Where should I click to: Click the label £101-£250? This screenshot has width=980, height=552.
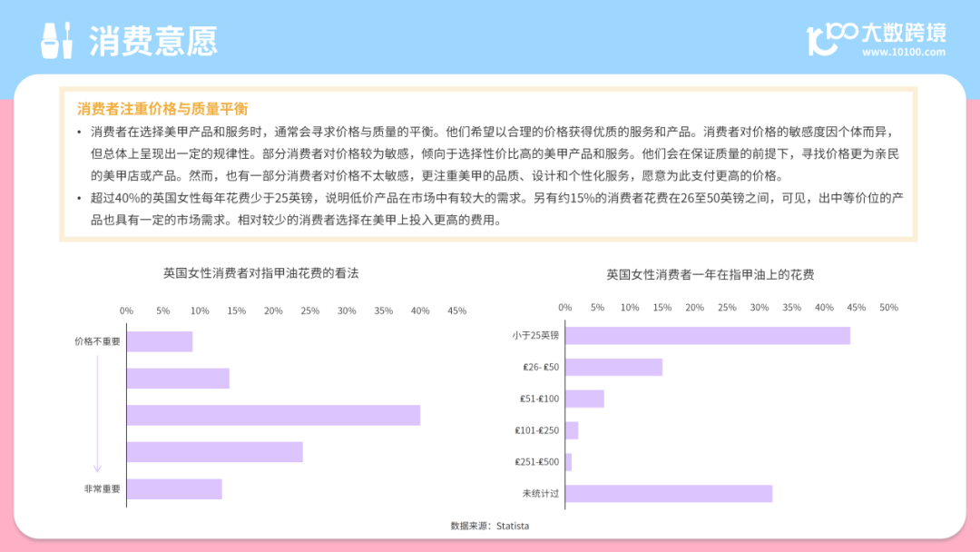[537, 430]
